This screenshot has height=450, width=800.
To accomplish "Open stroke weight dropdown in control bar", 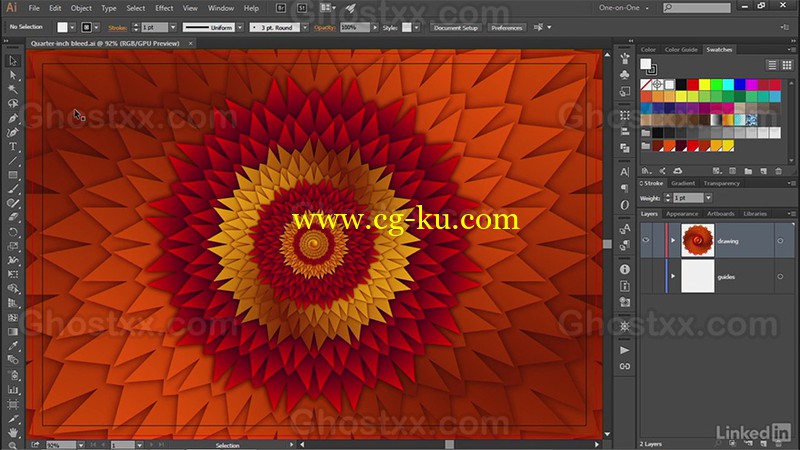I will pyautogui.click(x=173, y=28).
